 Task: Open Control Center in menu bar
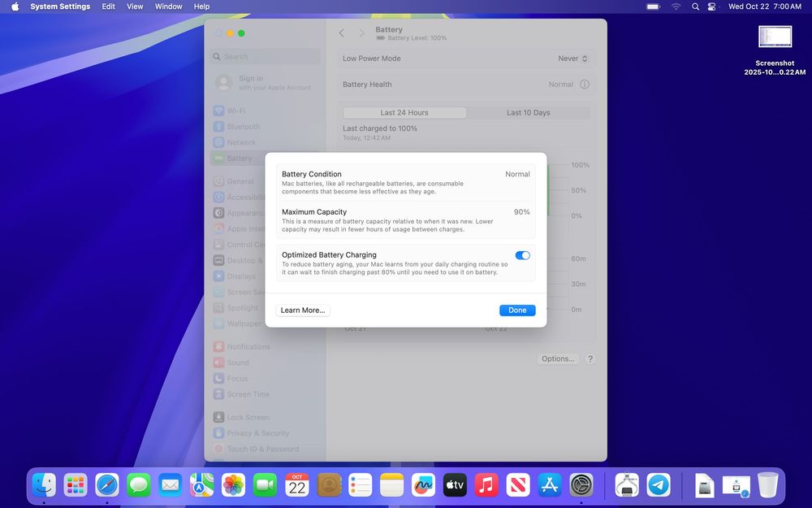pyautogui.click(x=712, y=7)
